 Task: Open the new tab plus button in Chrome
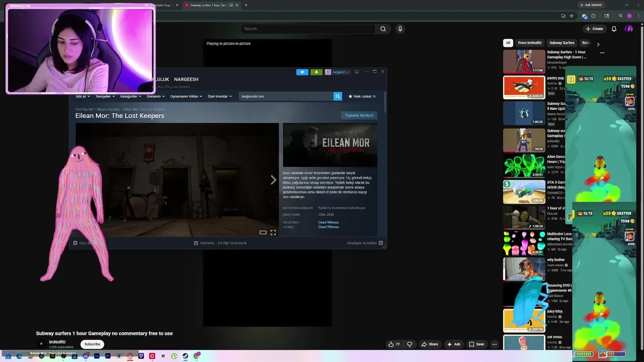pos(246,5)
